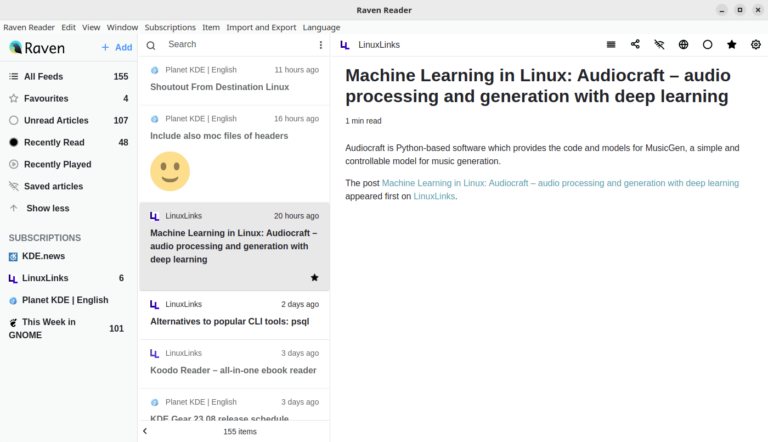Click Saved articles offline icon
The width and height of the screenshot is (768, 442).
pos(14,186)
